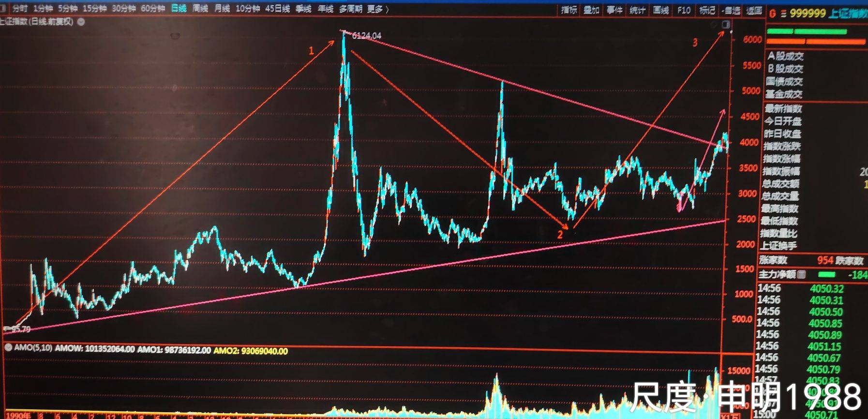Click the 叠加 overlay button

point(591,10)
